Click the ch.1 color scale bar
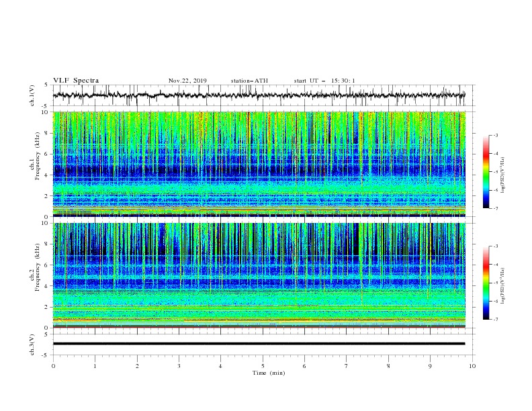This screenshot has width=532, height=411. (x=486, y=172)
